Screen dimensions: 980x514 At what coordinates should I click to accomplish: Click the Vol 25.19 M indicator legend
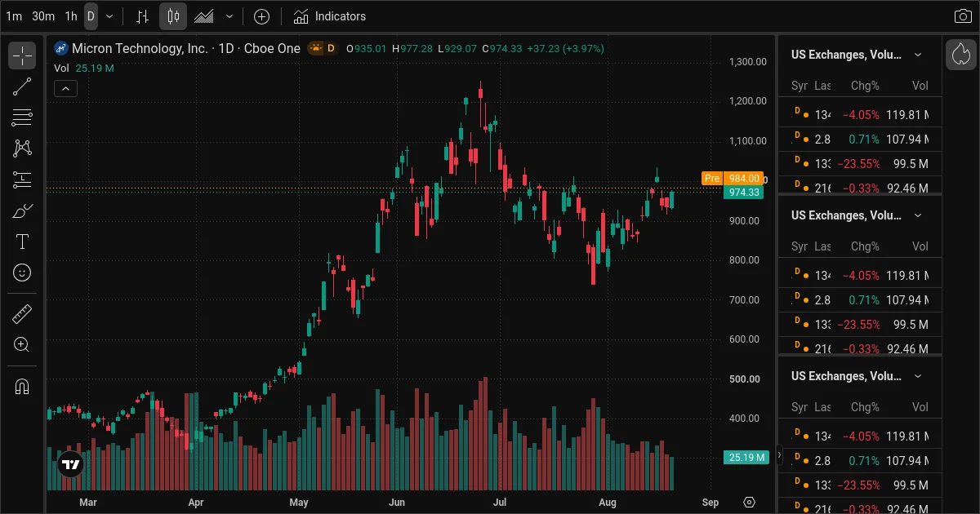(84, 69)
